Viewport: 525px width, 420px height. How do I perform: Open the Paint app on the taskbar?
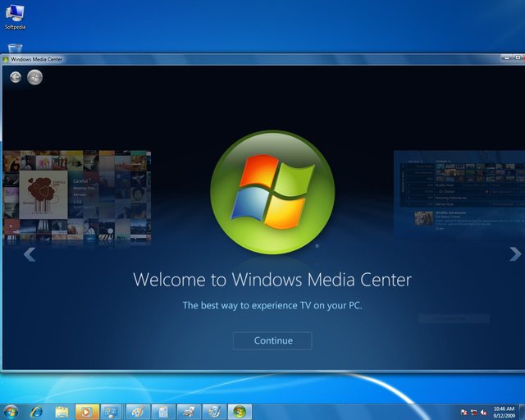coord(138,412)
